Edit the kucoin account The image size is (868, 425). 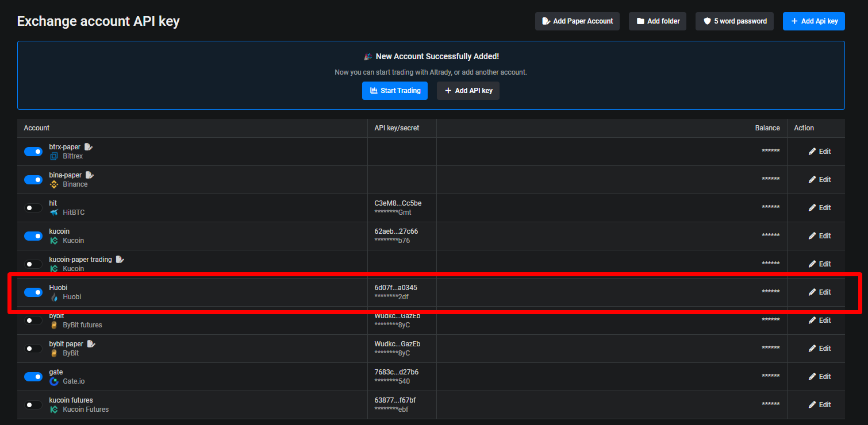click(x=820, y=236)
